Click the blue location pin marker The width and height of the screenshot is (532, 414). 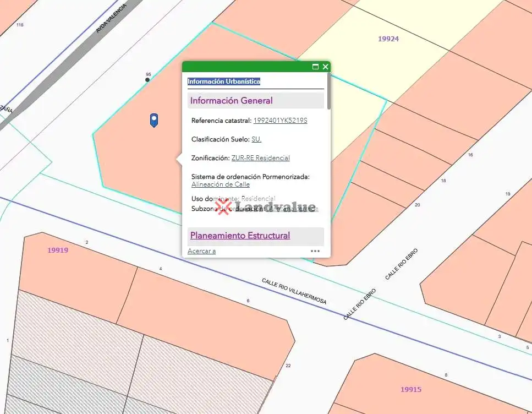(154, 120)
